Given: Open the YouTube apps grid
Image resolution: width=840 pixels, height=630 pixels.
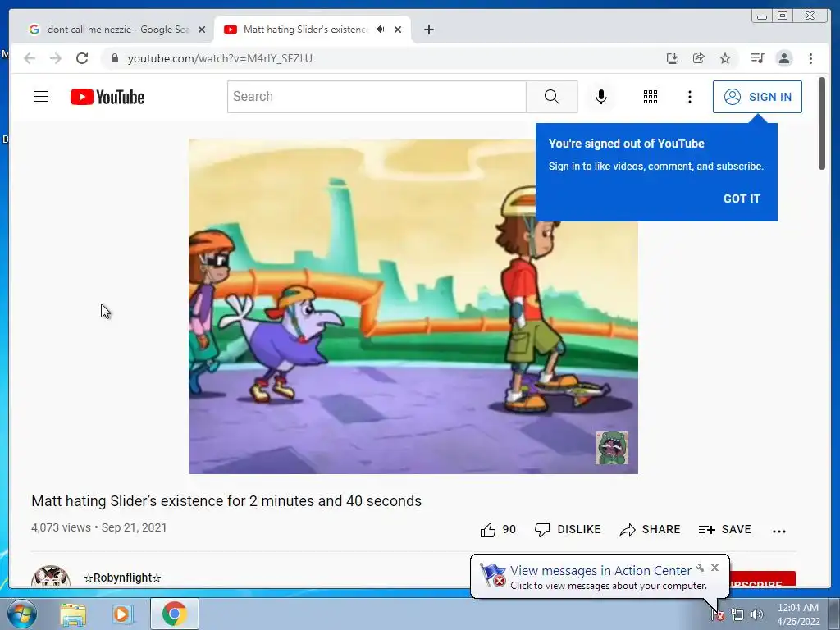Looking at the screenshot, I should 651,97.
